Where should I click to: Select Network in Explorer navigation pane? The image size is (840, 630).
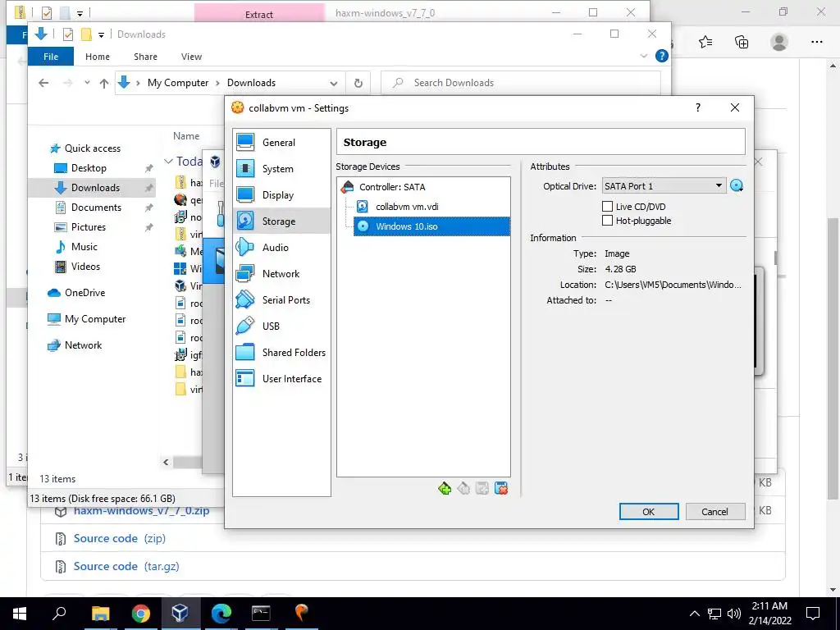83,345
